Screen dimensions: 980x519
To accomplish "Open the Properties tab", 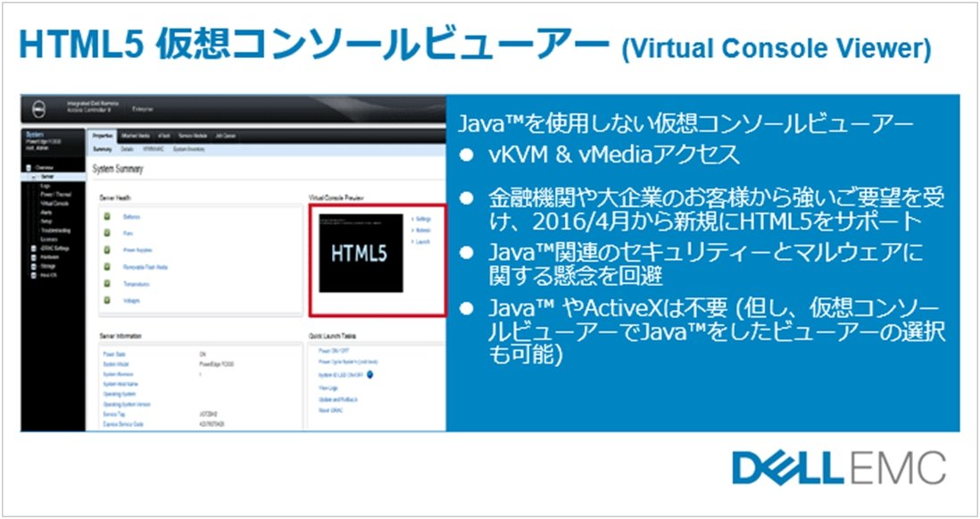I will tap(103, 136).
